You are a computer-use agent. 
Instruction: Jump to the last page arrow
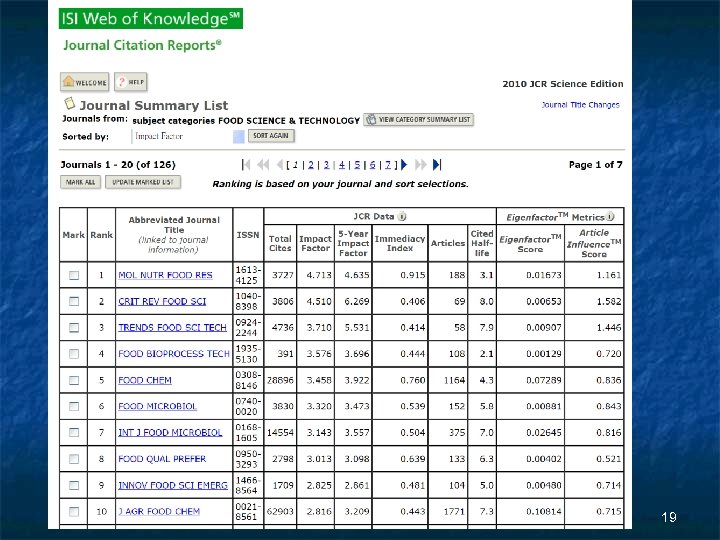point(437,164)
